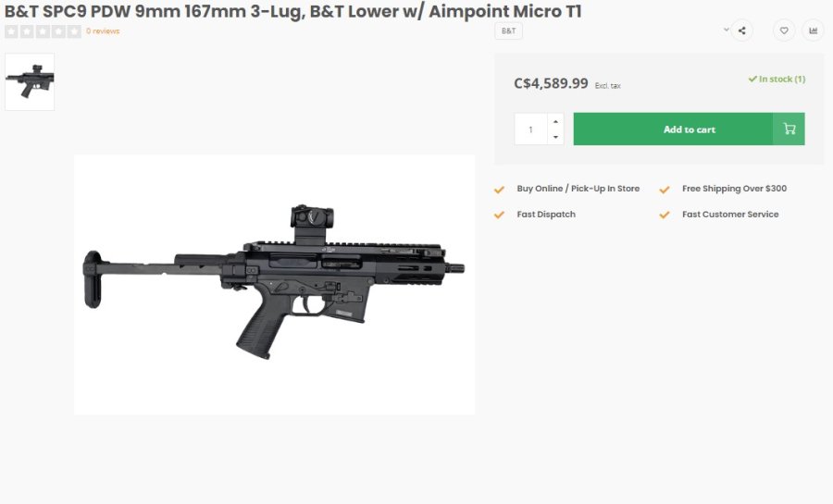Open the 0 reviews link

tap(103, 31)
